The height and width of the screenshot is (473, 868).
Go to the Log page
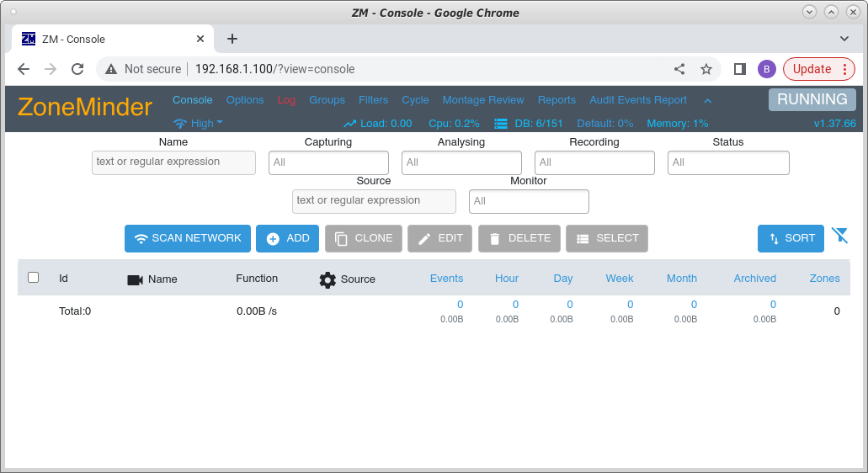click(286, 99)
